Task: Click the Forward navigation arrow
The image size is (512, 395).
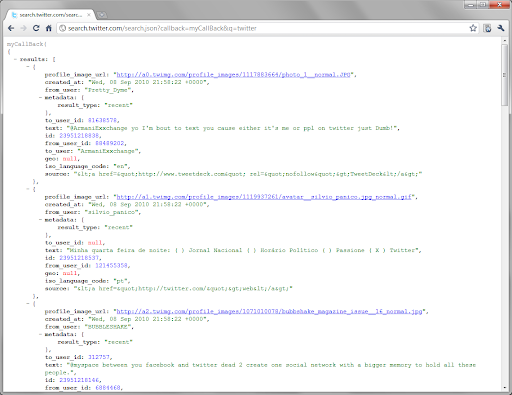Action: [23, 28]
